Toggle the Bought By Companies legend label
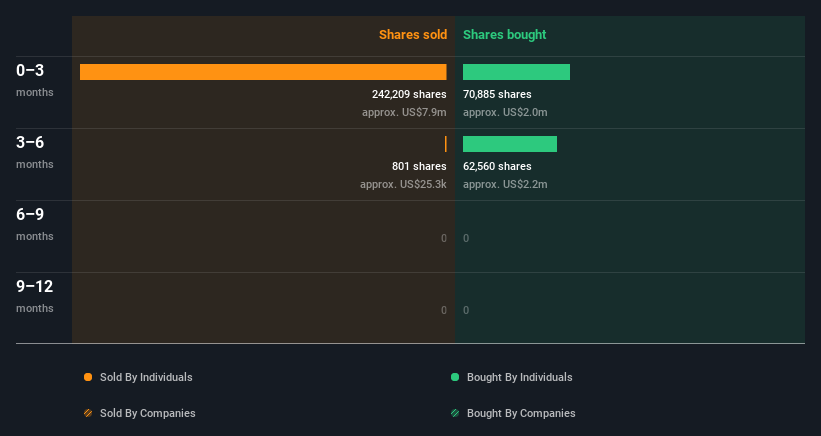The width and height of the screenshot is (821, 436). click(x=521, y=413)
